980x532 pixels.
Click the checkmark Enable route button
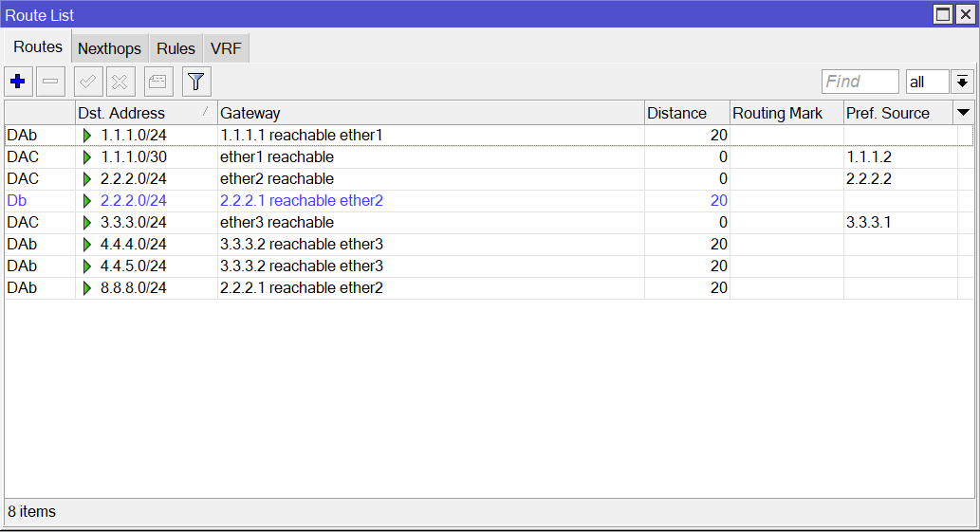pyautogui.click(x=88, y=82)
